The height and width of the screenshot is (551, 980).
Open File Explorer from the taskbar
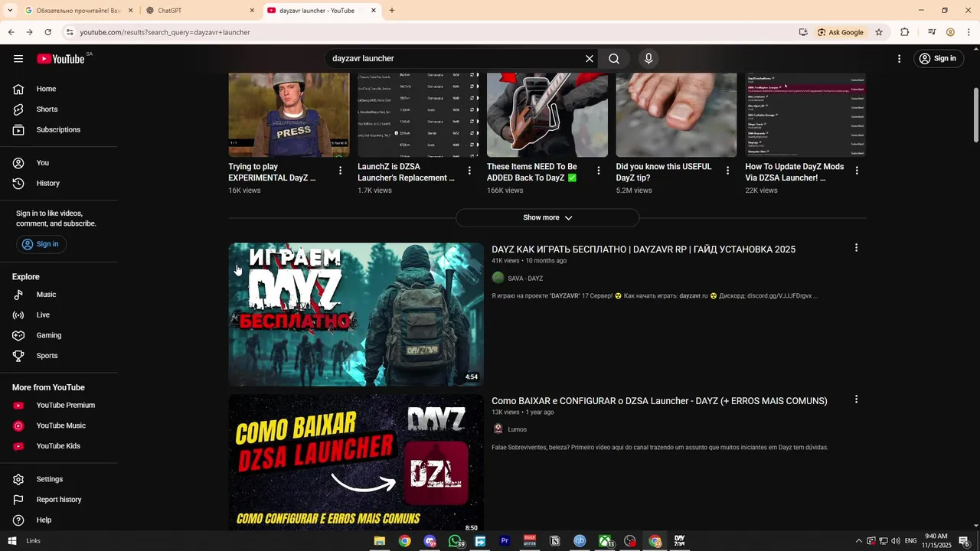[379, 541]
